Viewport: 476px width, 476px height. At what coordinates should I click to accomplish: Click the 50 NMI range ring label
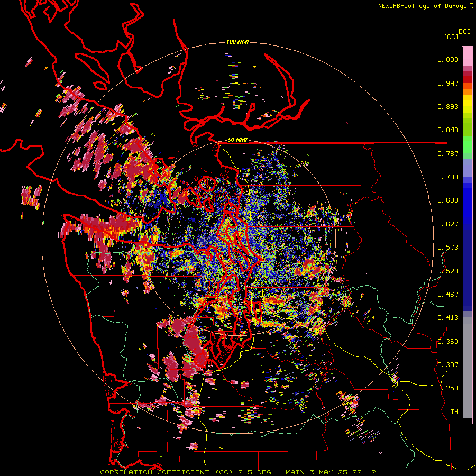[x=237, y=140]
